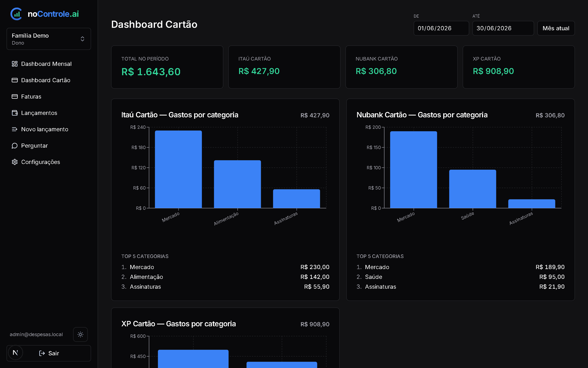Click Nubank Mercado R$ 189,90 row
The height and width of the screenshot is (368, 588).
pos(460,267)
